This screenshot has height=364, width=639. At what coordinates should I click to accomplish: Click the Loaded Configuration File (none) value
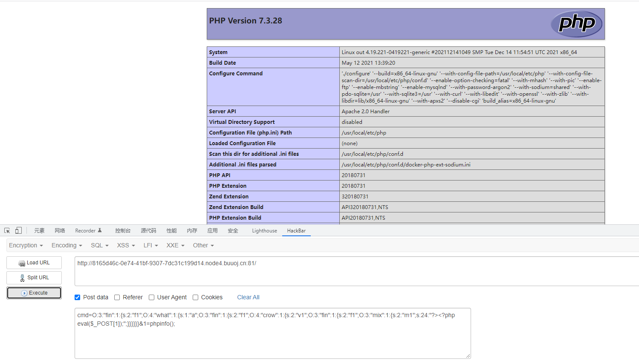coord(350,143)
